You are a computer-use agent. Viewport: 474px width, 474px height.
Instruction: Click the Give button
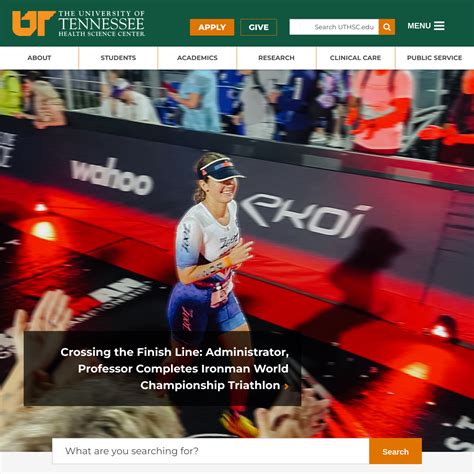[259, 27]
